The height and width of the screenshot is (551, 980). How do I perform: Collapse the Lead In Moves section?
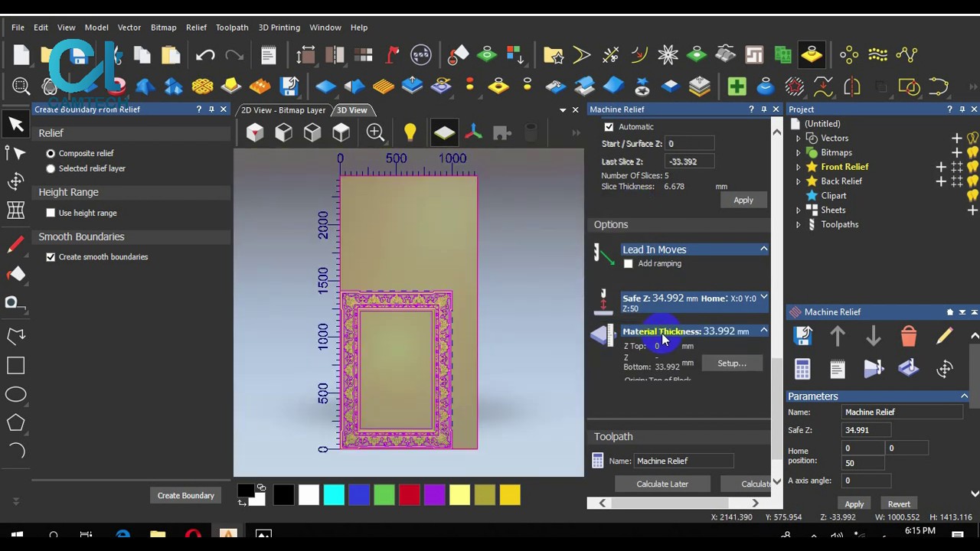(x=763, y=249)
